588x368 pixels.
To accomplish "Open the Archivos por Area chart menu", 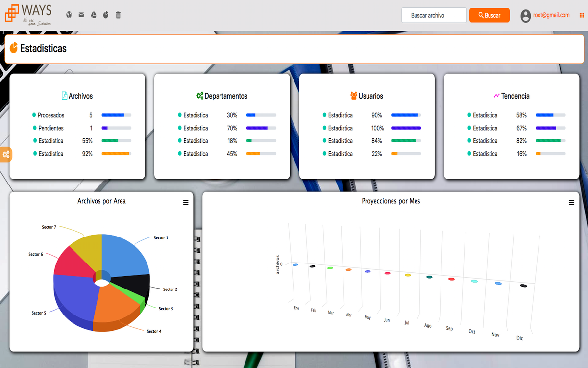I will (186, 202).
